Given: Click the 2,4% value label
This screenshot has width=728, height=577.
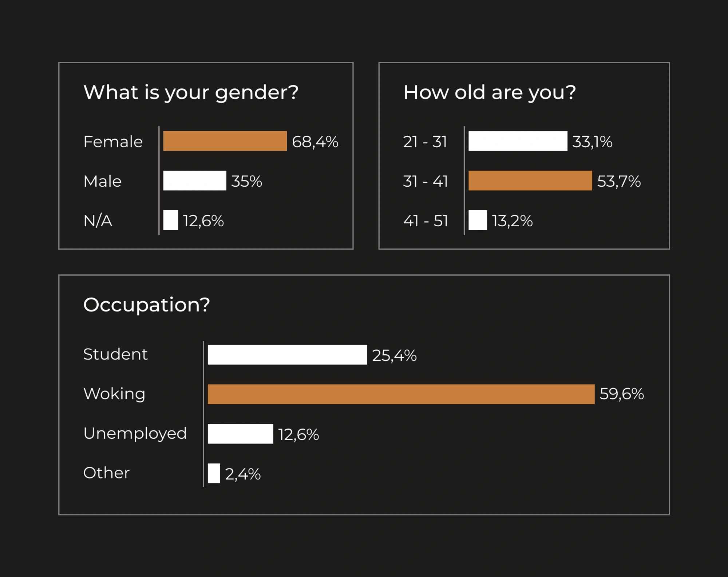Looking at the screenshot, I should click(x=243, y=474).
